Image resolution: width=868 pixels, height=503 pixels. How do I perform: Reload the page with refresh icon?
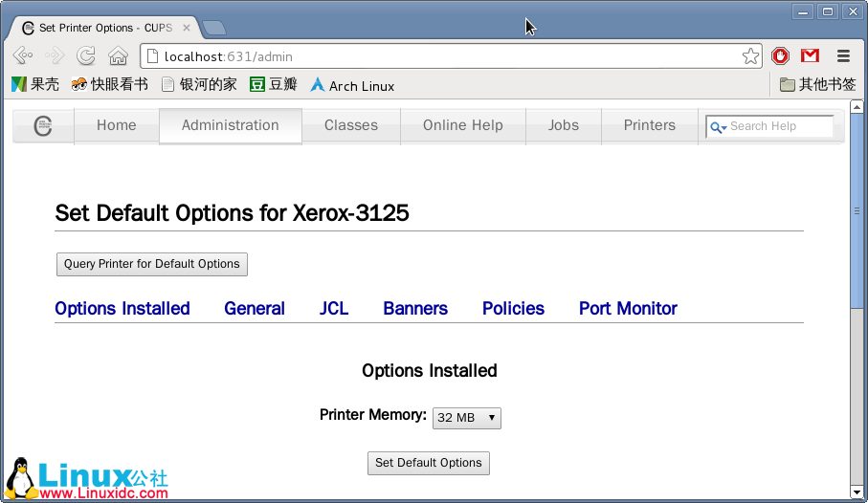(x=86, y=56)
